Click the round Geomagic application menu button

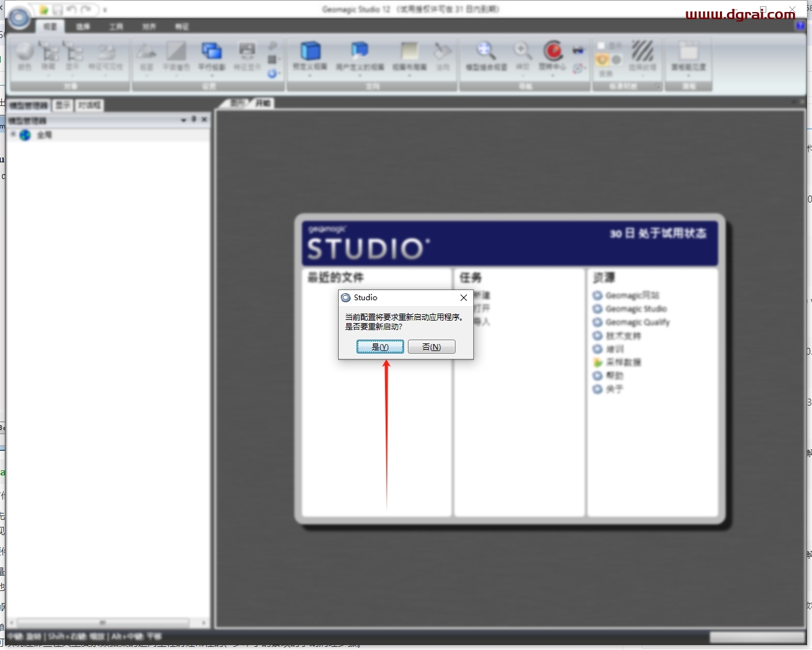19,18
